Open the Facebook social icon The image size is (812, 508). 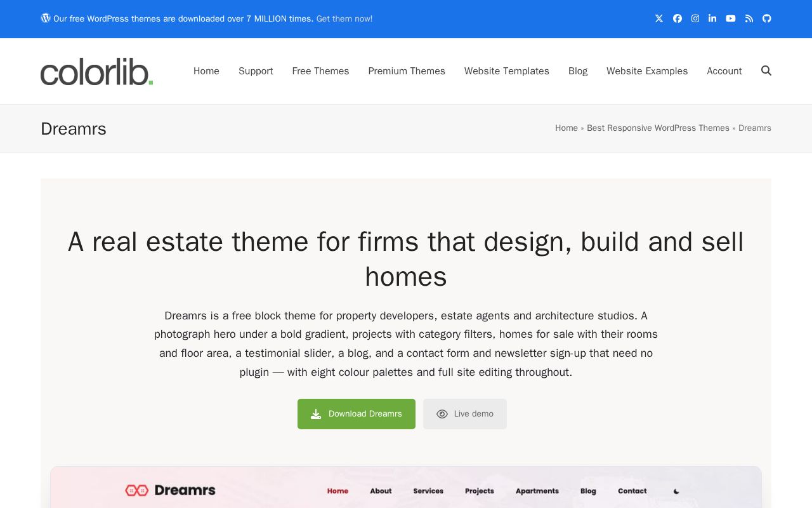pyautogui.click(x=678, y=18)
